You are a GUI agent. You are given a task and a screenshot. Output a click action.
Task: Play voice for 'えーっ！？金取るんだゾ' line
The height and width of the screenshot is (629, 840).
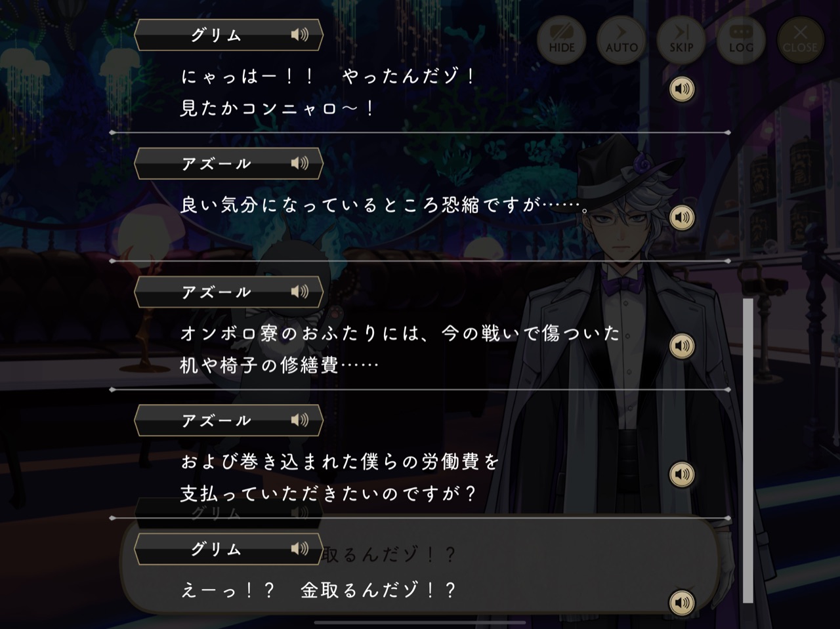[x=682, y=601]
